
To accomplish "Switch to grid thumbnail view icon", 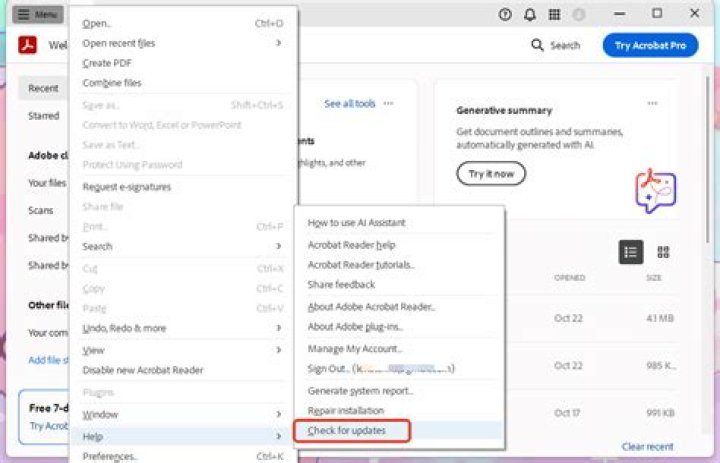I will pyautogui.click(x=663, y=252).
